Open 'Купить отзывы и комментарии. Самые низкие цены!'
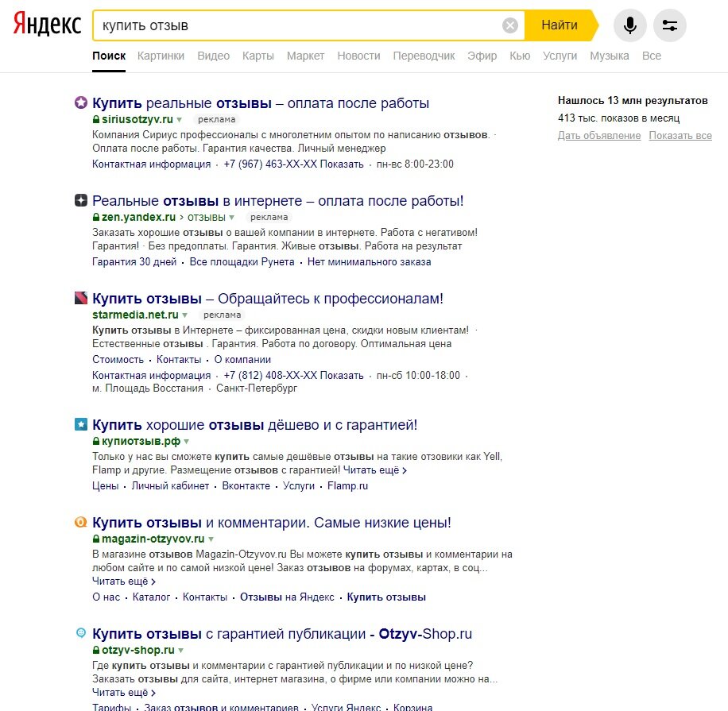This screenshot has height=711, width=728. point(272,523)
